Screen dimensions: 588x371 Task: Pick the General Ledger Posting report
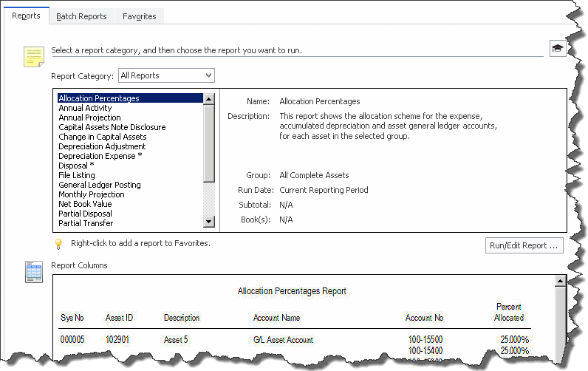click(x=99, y=185)
